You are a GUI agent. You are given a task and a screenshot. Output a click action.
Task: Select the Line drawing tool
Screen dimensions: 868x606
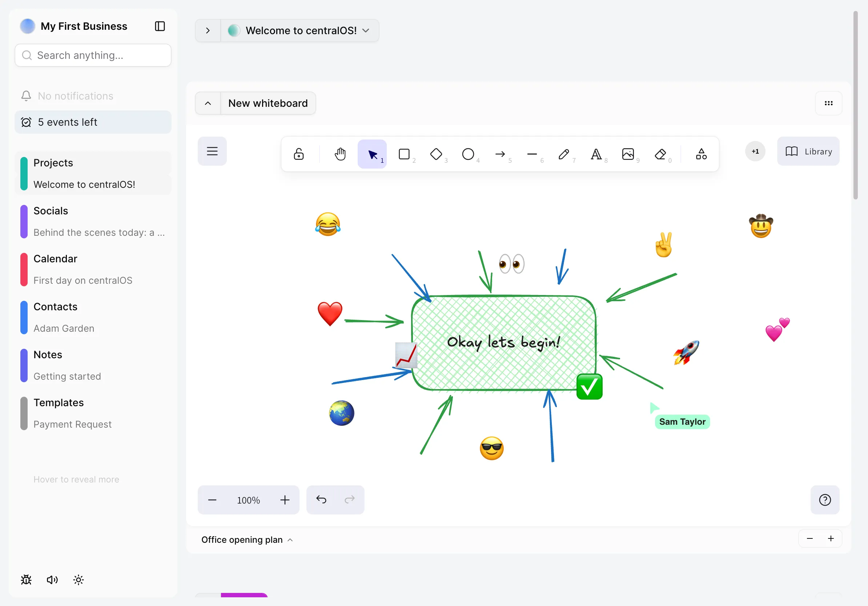pyautogui.click(x=532, y=154)
